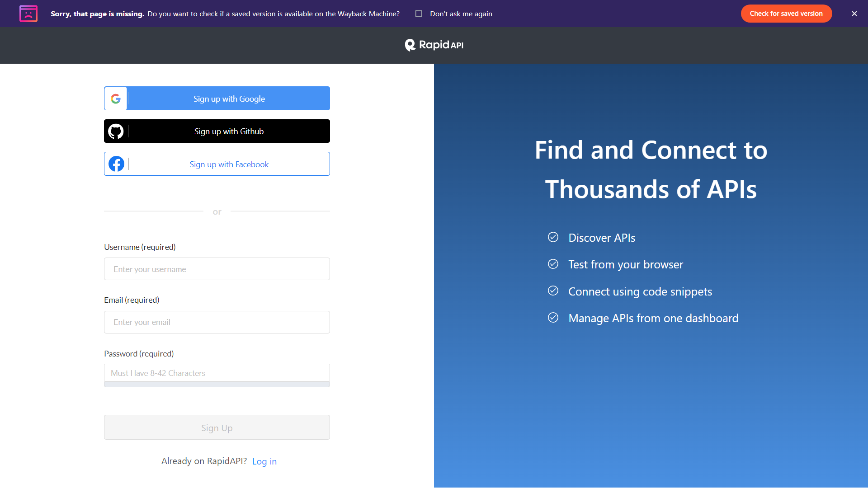Open the RapidAPI logo link
The height and width of the screenshot is (488, 868).
434,45
